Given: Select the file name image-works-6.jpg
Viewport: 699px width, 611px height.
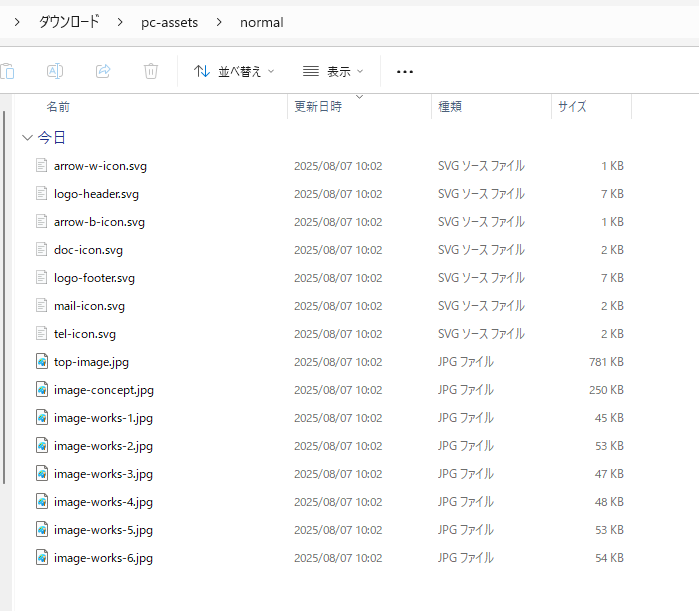Looking at the screenshot, I should tap(103, 559).
